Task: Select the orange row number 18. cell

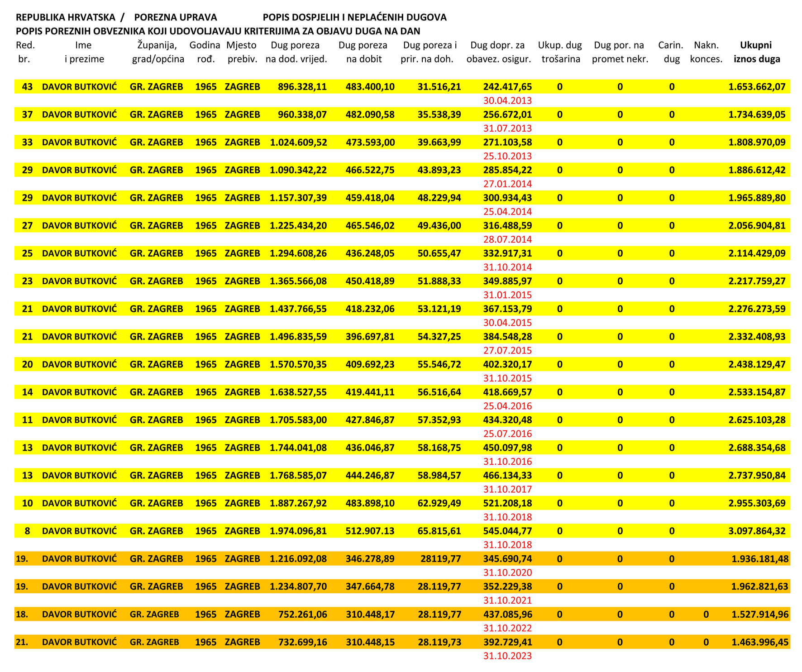Action: click(22, 615)
